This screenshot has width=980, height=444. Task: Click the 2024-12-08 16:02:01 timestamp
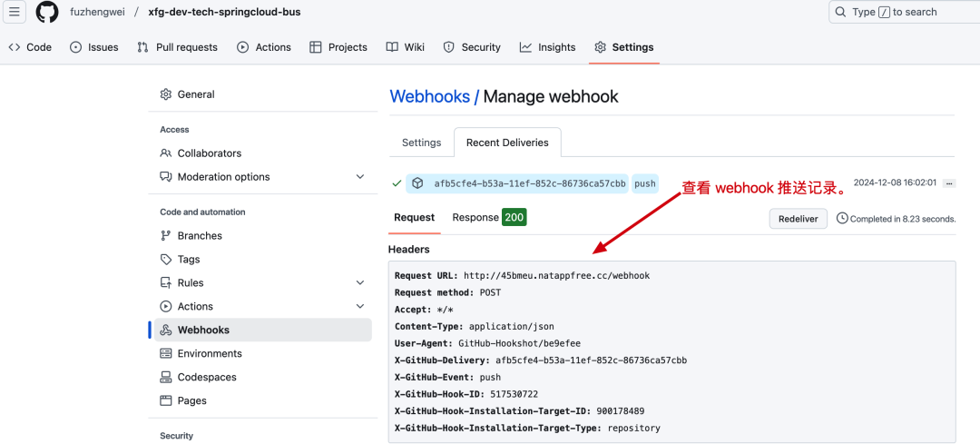(895, 183)
